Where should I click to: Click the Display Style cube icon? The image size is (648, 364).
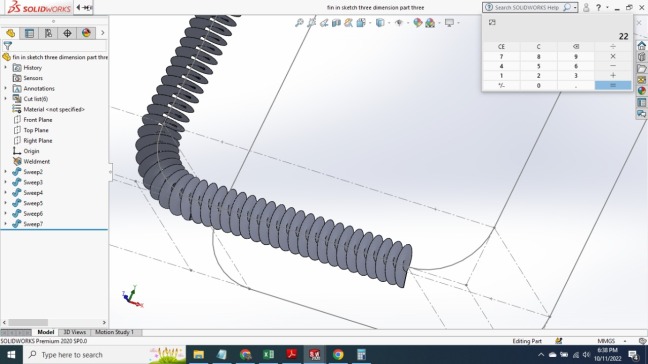(x=380, y=23)
